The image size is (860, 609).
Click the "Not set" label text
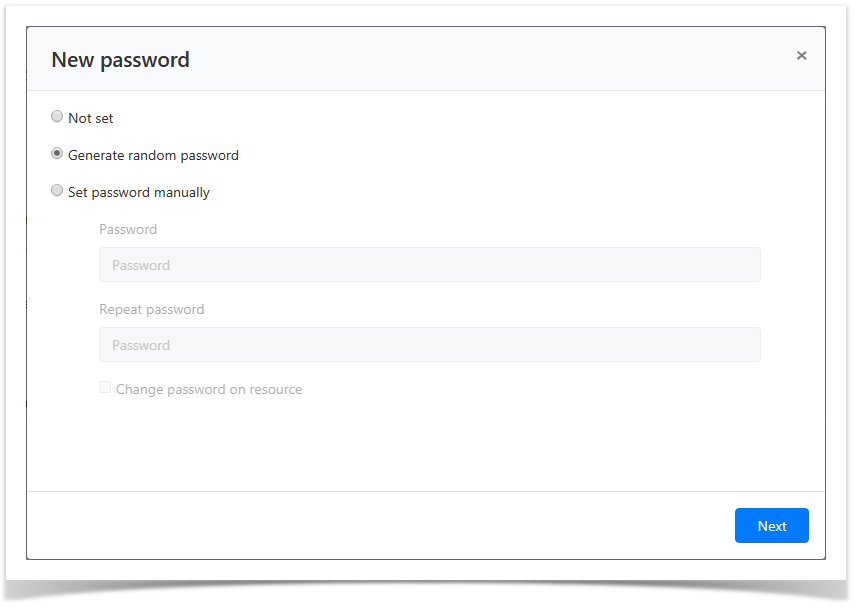[x=91, y=118]
